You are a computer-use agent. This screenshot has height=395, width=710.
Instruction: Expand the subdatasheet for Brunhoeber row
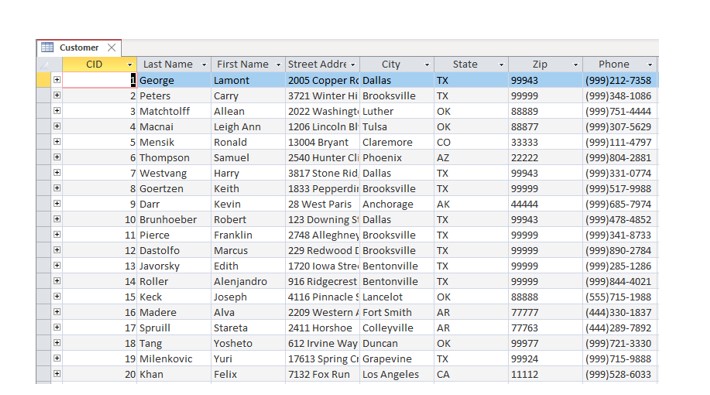click(57, 219)
